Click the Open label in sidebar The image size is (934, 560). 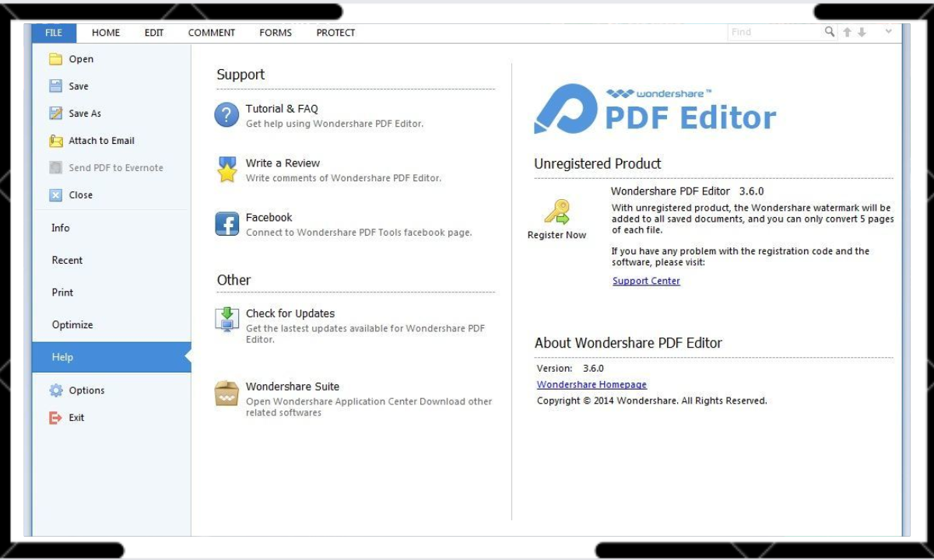pyautogui.click(x=81, y=59)
